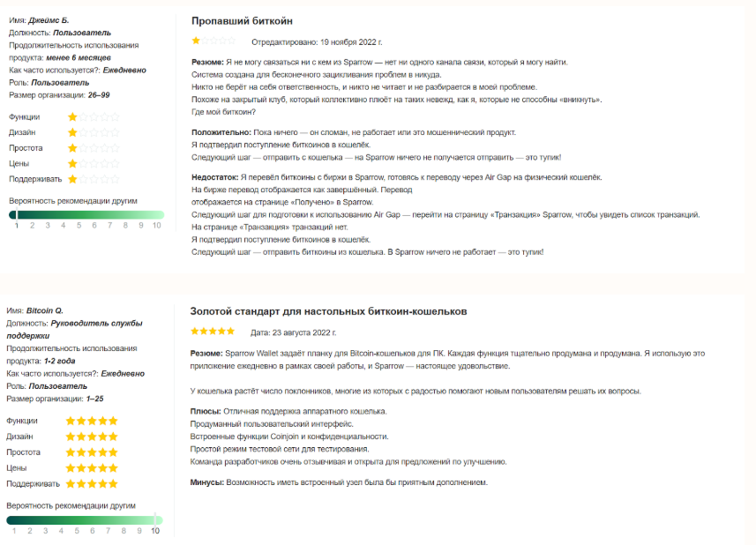Click reviewer name "Джеймс Б."
Screen dimensions: 756x545
coord(49,19)
